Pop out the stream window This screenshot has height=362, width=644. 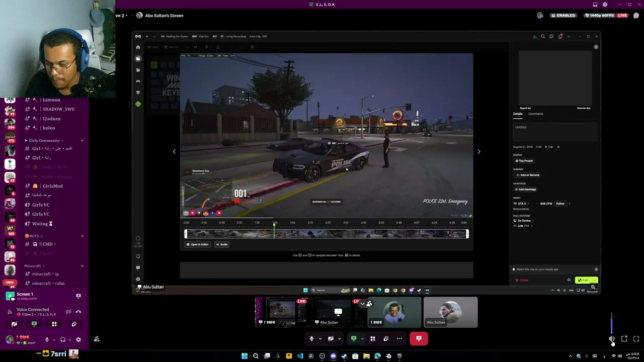(624, 339)
